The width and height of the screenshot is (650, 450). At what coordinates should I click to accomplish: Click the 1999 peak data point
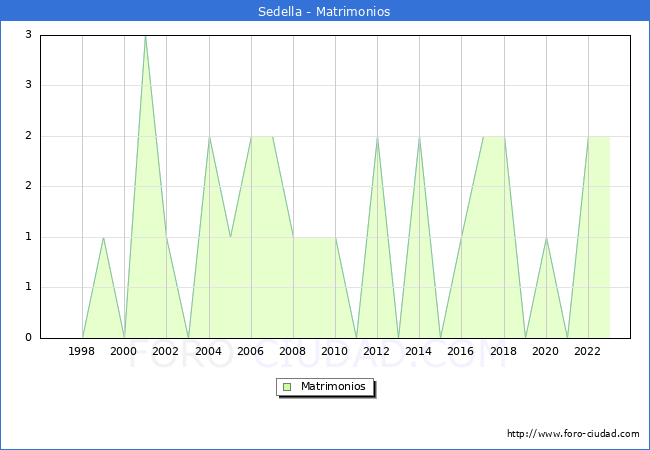point(103,237)
